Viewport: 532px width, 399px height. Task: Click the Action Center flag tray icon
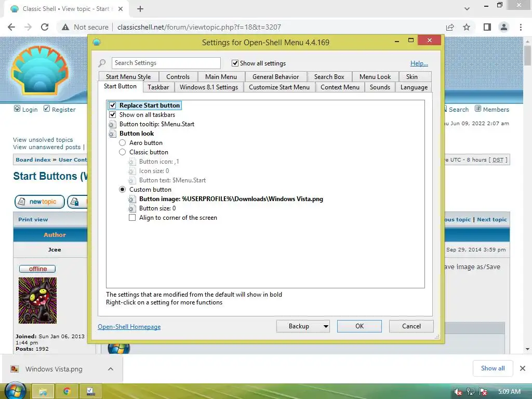coord(484,392)
